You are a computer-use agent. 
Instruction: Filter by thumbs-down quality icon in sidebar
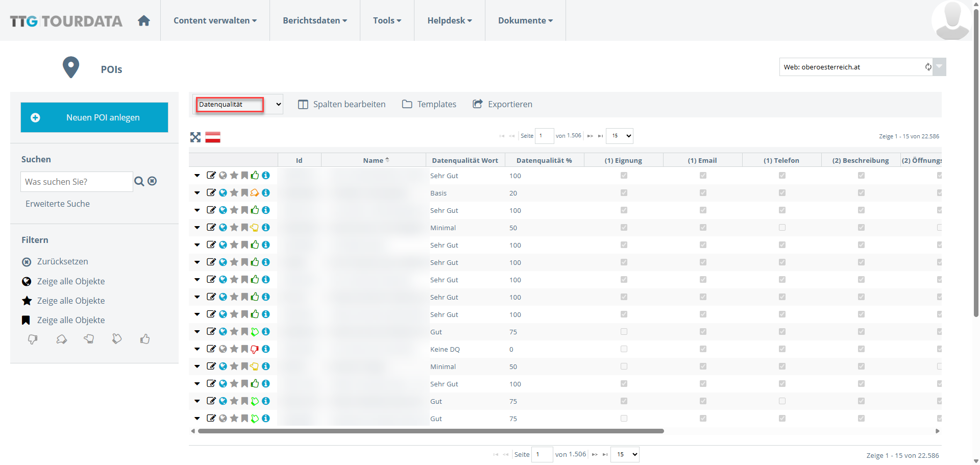coord(33,339)
